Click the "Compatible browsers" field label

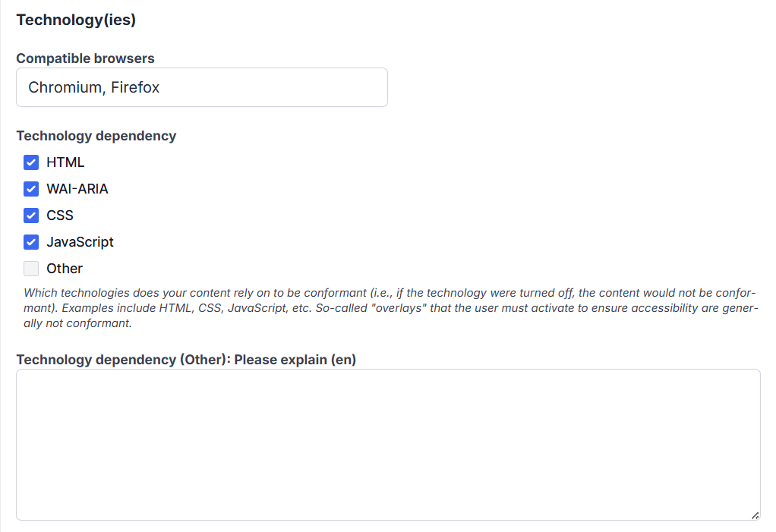pos(85,58)
